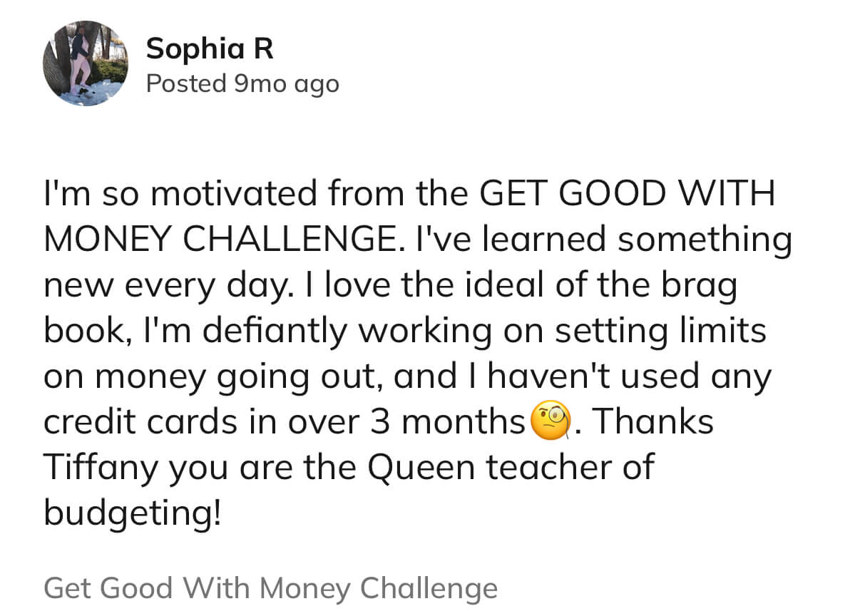
Task: Open the gray "Get Good With Money Challenge" footer tag
Action: 270,588
